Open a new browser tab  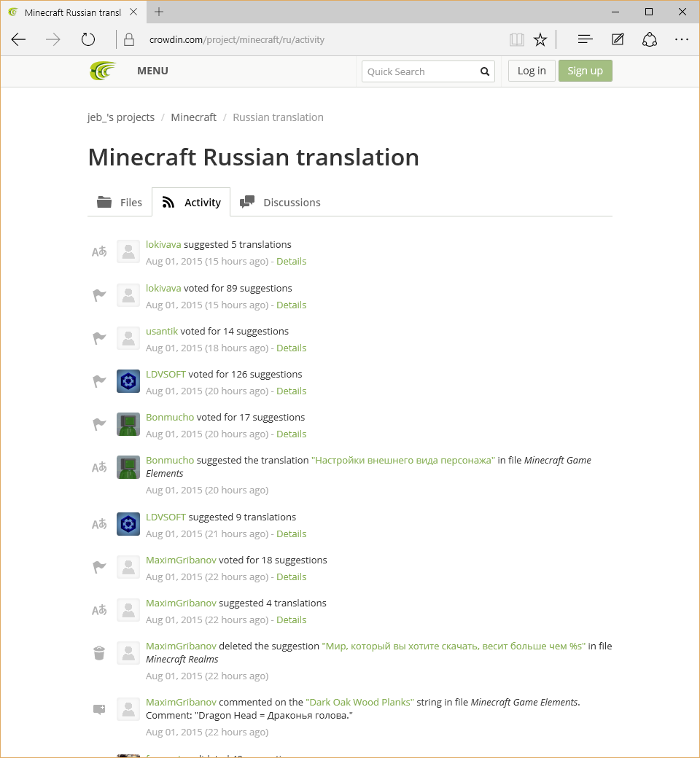point(159,12)
